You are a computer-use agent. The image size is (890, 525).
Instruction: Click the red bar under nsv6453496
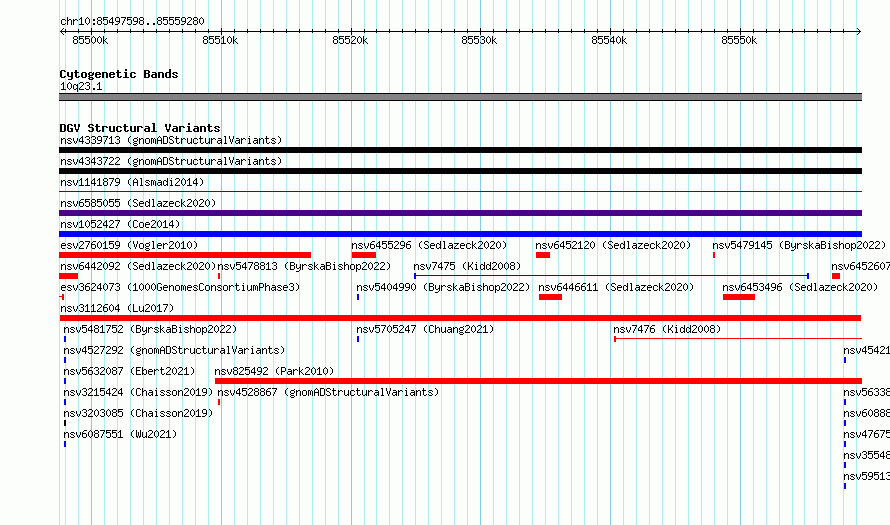point(738,297)
